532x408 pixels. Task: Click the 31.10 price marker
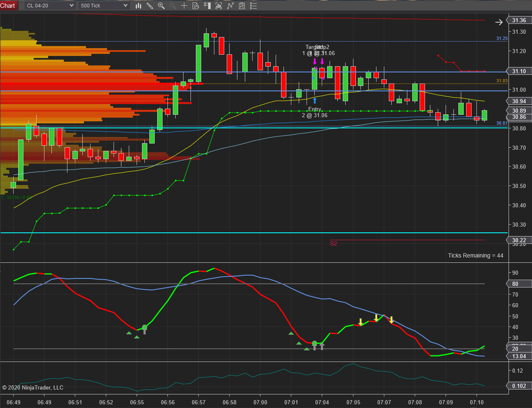pos(519,71)
